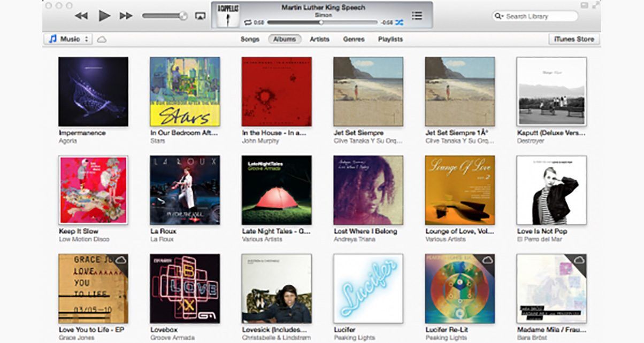Click the "Late Night Tales - G..." title
The width and height of the screenshot is (644, 343).
coord(277,231)
